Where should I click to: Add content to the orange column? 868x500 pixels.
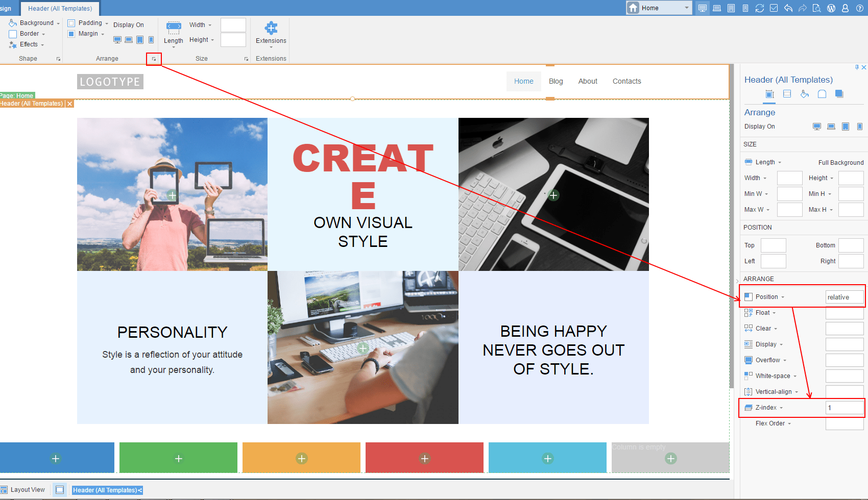pos(302,459)
